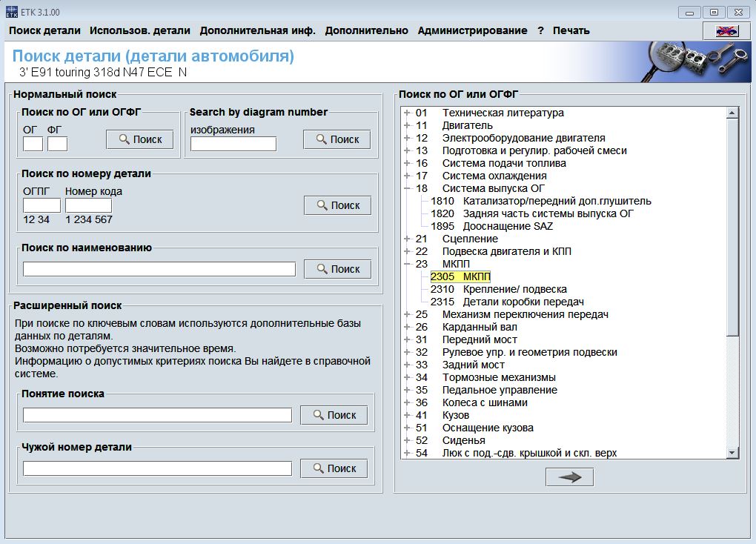756x544 pixels.
Task: Click the Поиск по наименованию text field
Action: click(159, 269)
